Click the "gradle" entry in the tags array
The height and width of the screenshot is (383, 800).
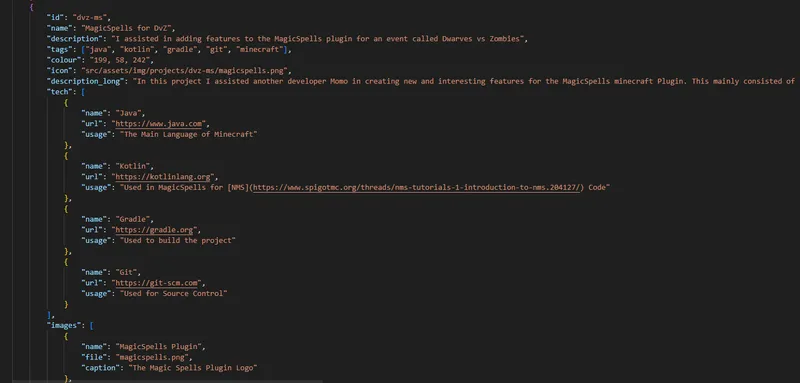click(180, 49)
